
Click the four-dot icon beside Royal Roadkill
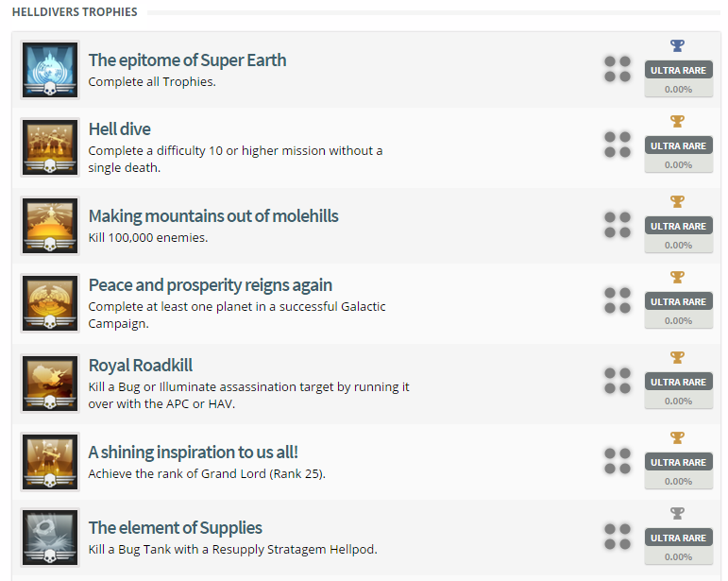[618, 381]
